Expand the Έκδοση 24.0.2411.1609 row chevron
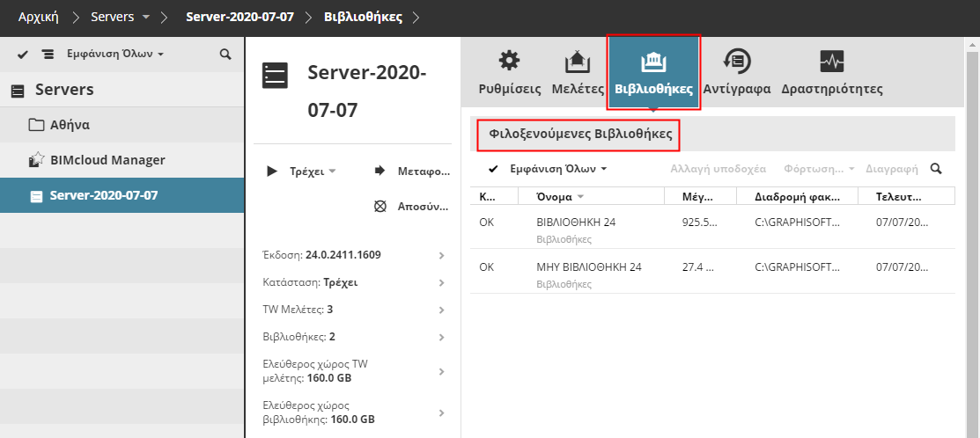 (x=442, y=255)
